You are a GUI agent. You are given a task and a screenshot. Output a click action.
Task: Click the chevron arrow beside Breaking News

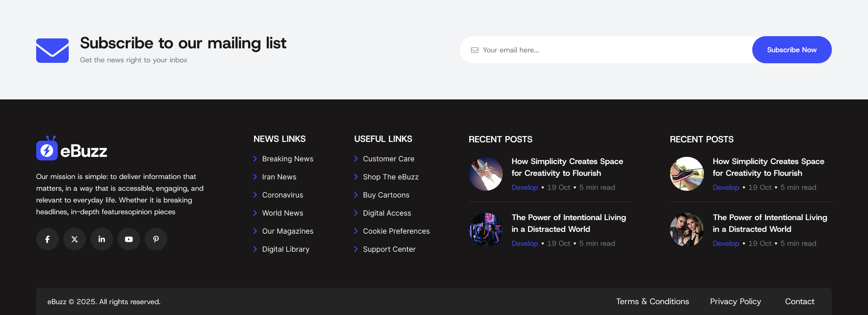point(255,159)
